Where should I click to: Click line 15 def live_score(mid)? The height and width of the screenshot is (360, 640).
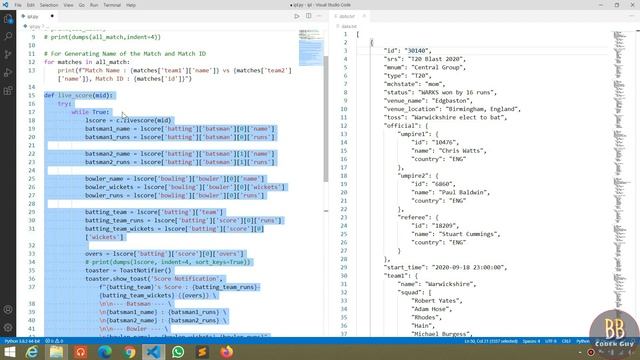click(x=78, y=96)
